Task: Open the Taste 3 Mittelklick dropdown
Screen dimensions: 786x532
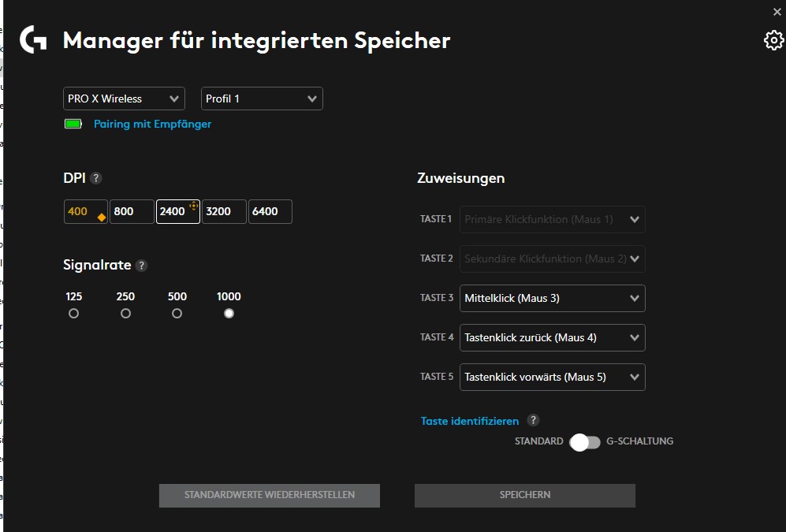Action: tap(552, 298)
